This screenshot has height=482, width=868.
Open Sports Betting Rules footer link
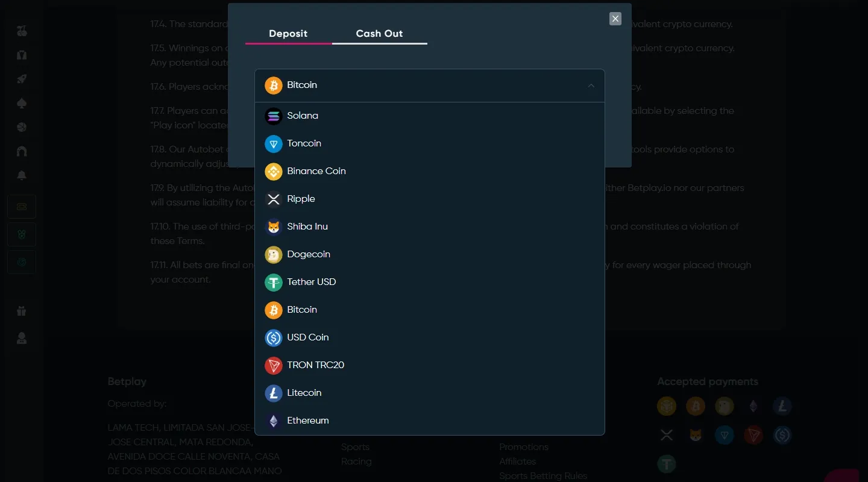pos(543,476)
